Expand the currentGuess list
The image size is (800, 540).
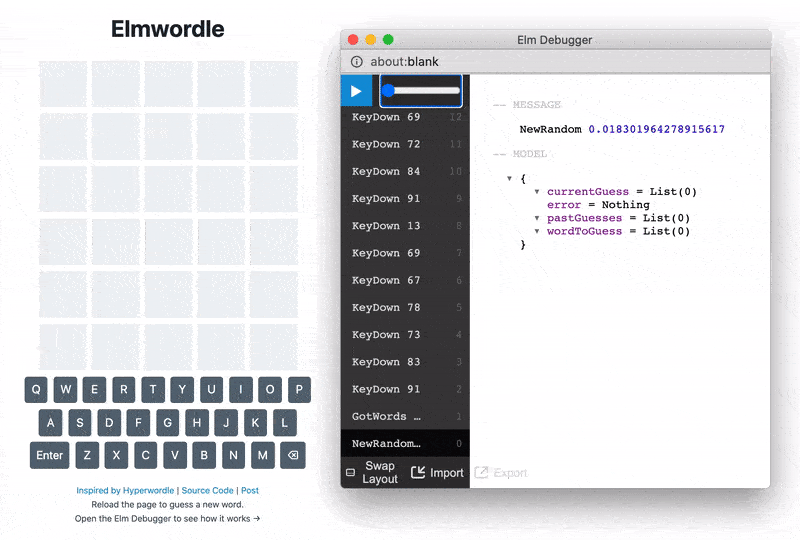pyautogui.click(x=537, y=192)
